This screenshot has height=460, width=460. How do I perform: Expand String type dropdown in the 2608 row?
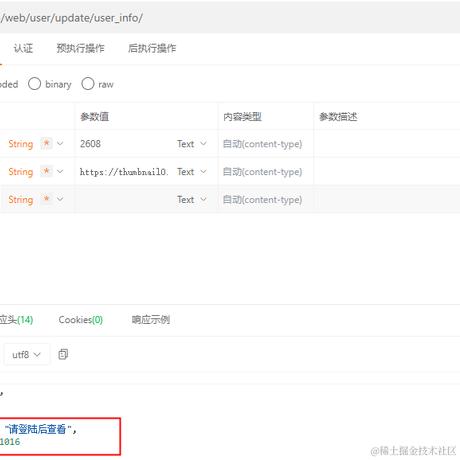click(60, 144)
